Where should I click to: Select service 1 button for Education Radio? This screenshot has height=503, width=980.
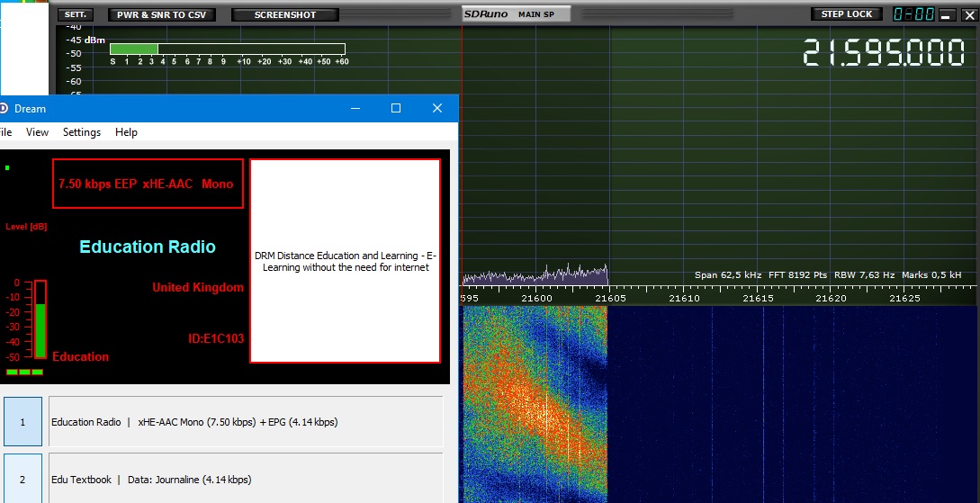22,421
